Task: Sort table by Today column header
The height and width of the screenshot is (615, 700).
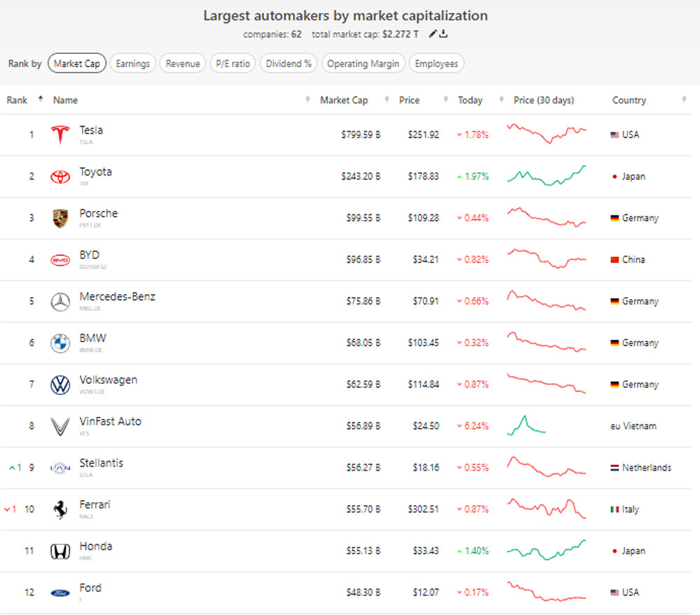Action: [470, 100]
